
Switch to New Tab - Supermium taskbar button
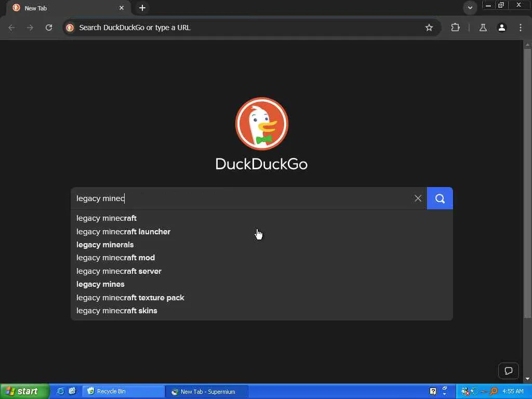coord(206,392)
